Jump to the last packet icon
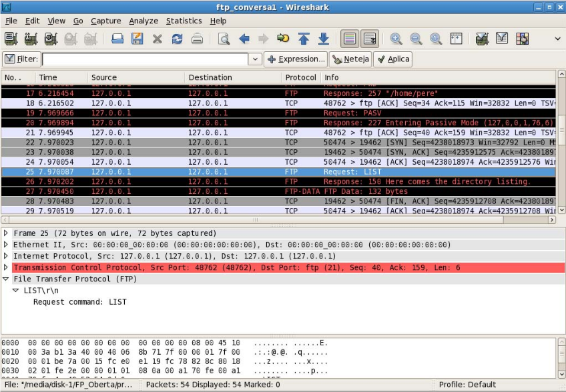The height and width of the screenshot is (392, 566). pos(323,39)
